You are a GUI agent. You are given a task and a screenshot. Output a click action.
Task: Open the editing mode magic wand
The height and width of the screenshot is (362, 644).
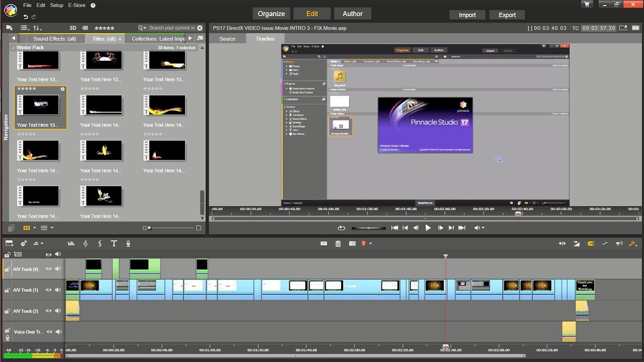point(633,243)
